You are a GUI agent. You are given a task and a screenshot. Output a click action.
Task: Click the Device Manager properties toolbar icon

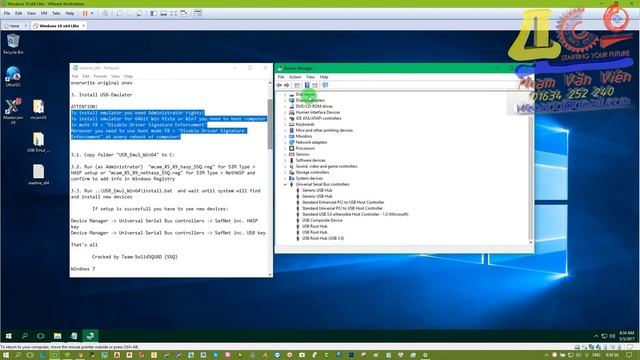pyautogui.click(x=297, y=85)
